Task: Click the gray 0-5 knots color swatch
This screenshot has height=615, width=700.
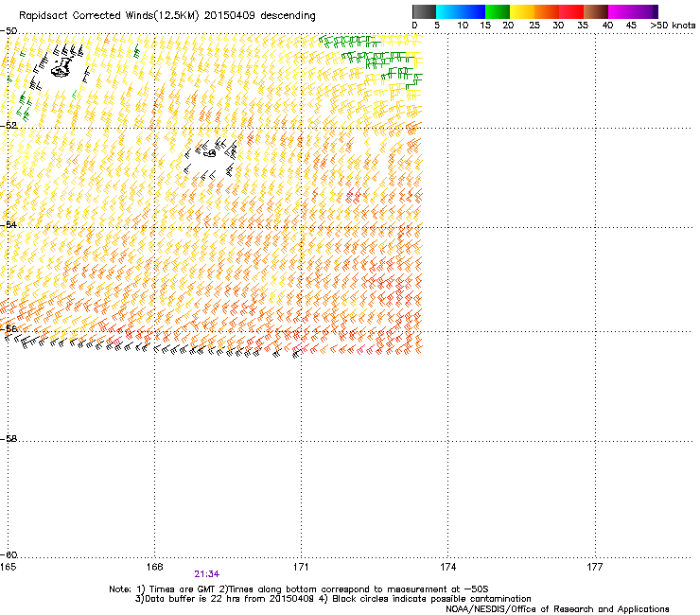Action: [x=424, y=11]
